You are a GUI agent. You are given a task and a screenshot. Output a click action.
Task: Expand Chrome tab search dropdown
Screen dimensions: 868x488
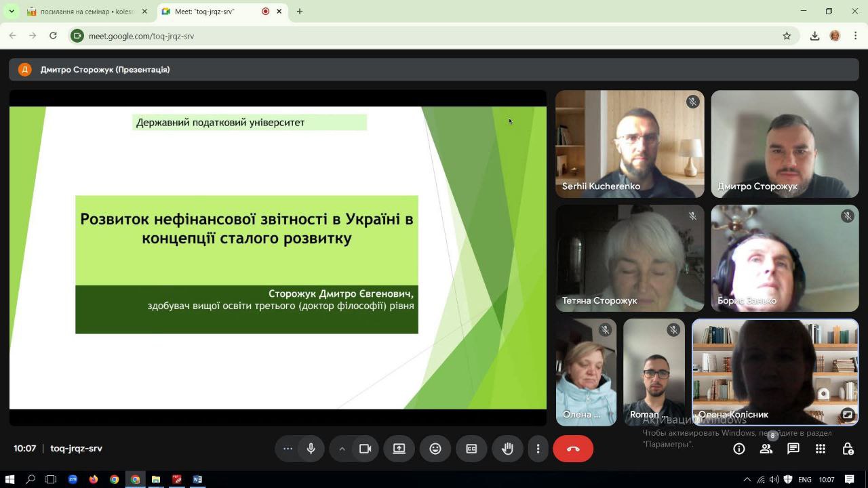[12, 12]
